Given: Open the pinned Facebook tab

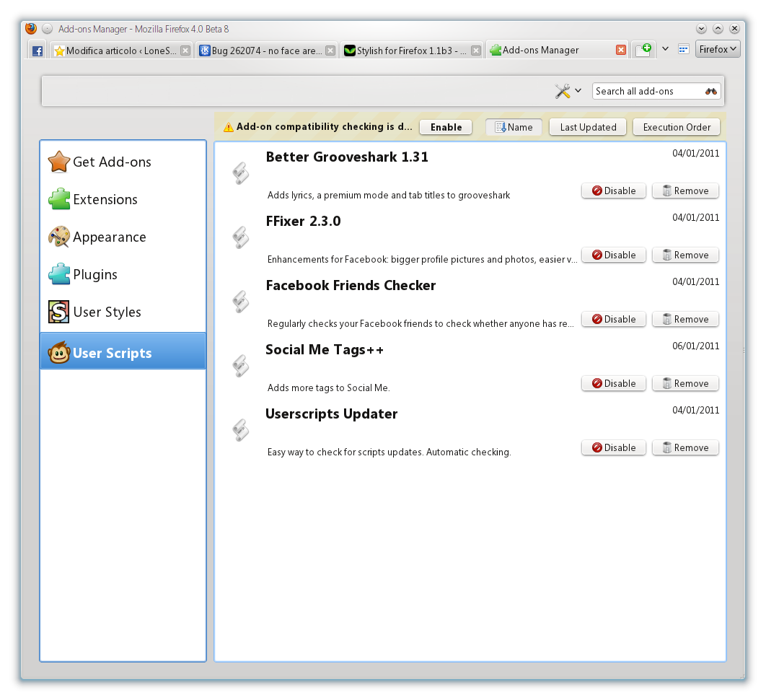Looking at the screenshot, I should tap(37, 51).
